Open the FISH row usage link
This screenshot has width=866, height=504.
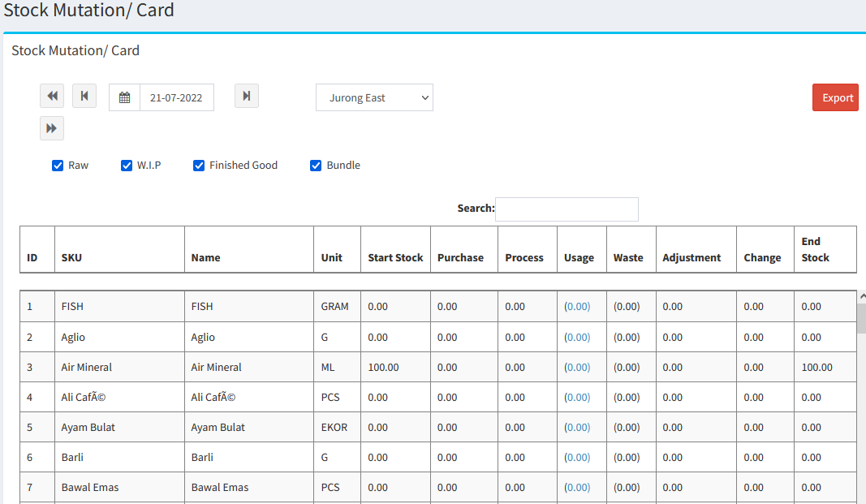coord(577,306)
